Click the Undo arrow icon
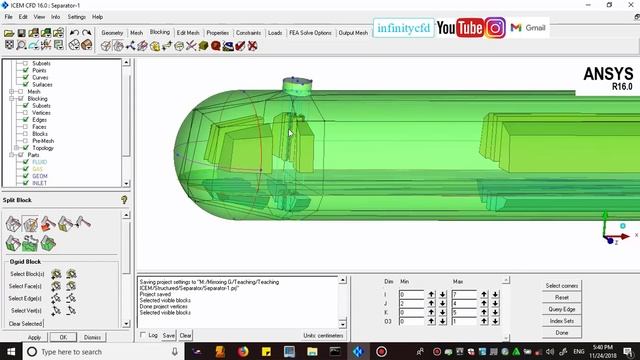This screenshot has height=360, width=640. (74, 33)
